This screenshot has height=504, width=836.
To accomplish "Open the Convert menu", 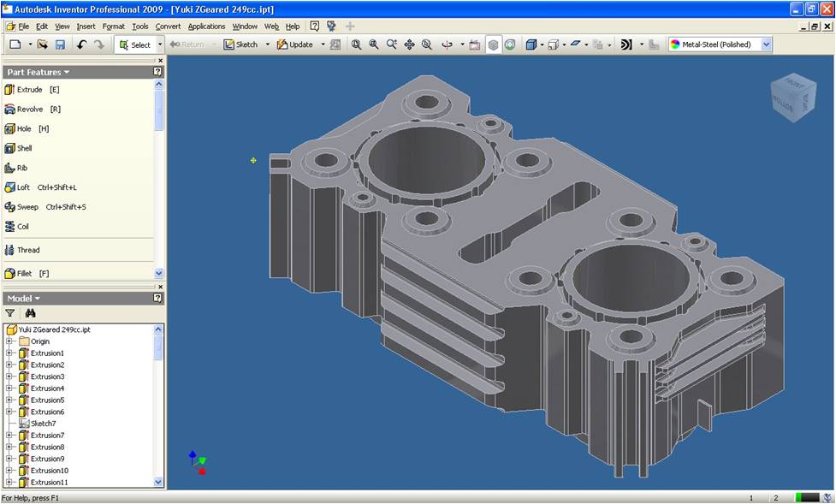I will pos(168,27).
